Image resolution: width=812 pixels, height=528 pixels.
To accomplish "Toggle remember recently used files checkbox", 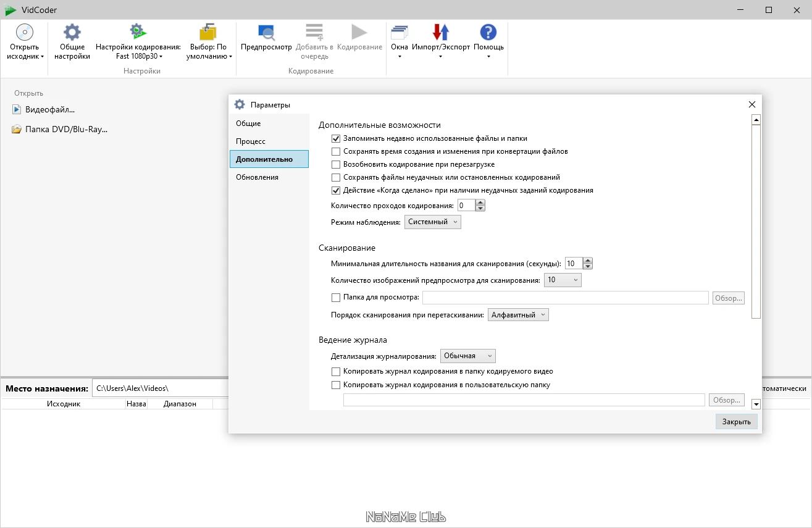I will [x=336, y=138].
